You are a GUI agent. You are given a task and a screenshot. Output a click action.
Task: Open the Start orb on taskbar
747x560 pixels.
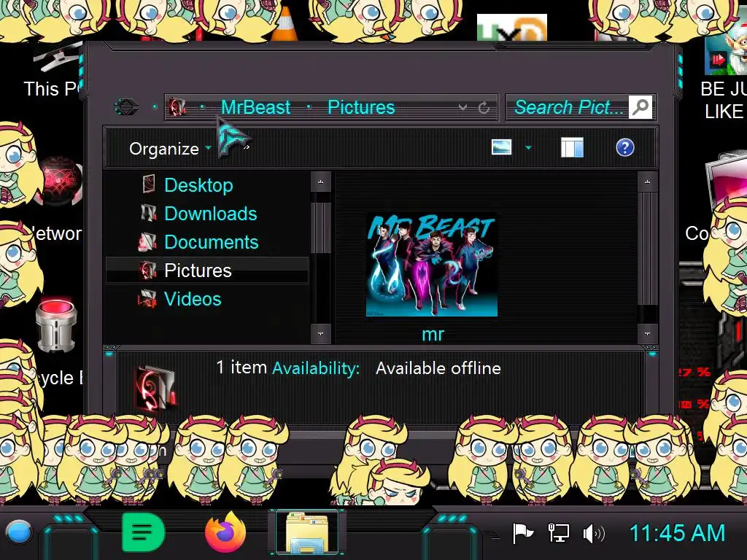18,532
